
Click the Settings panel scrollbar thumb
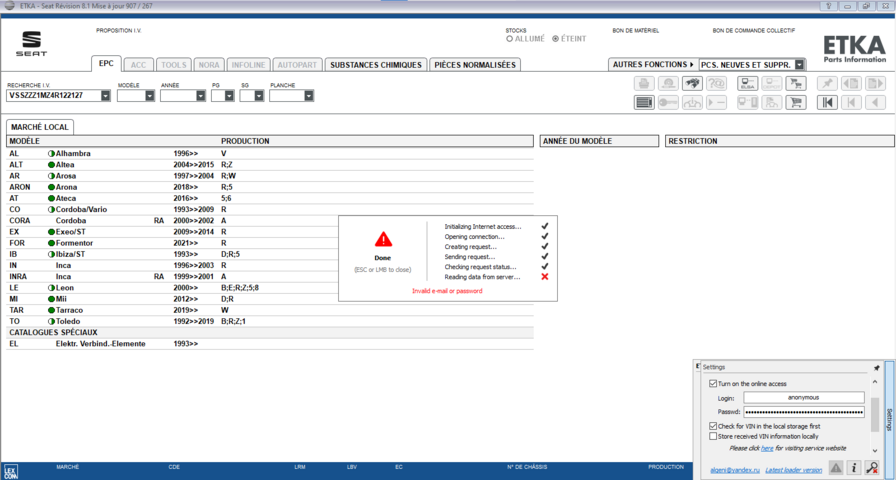pos(875,415)
